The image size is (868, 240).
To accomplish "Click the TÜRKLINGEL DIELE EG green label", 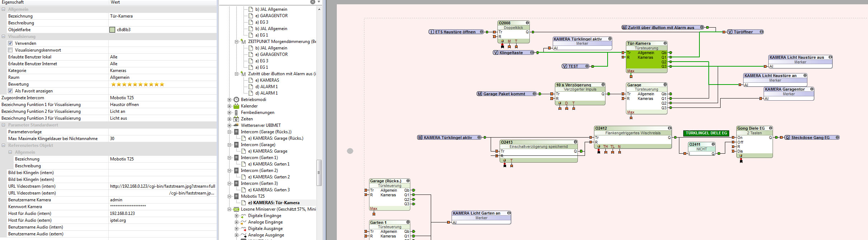I will pos(706,133).
